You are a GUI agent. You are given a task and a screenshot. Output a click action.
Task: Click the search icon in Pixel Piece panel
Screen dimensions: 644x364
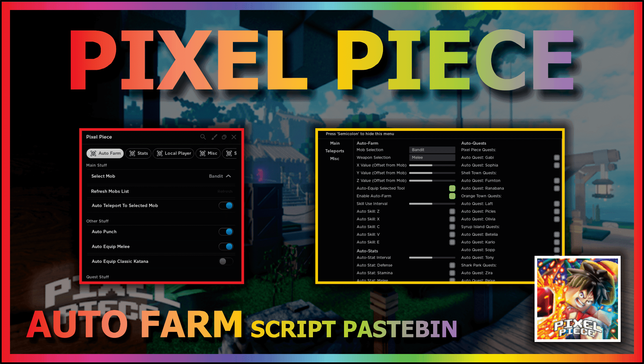pos(200,137)
